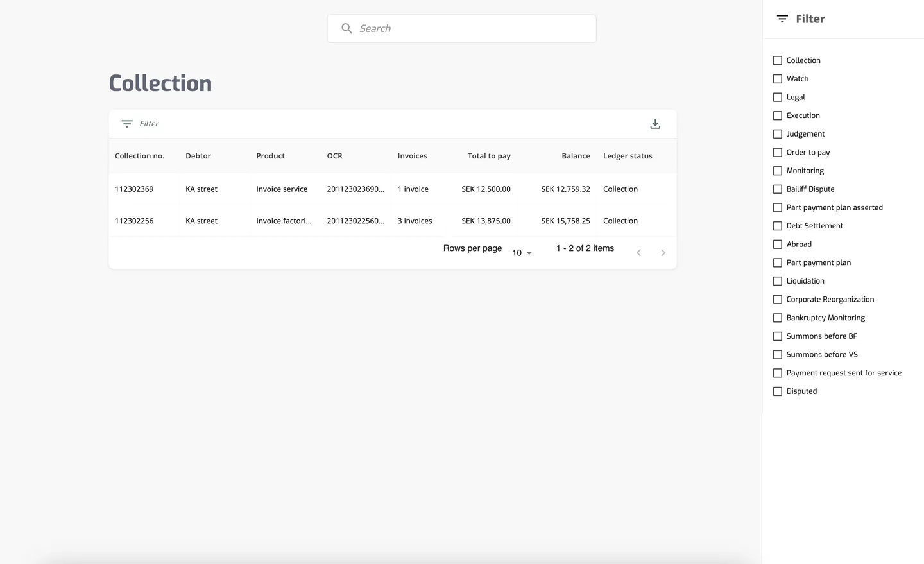Select the Corporate Reorganization checkbox

(778, 300)
